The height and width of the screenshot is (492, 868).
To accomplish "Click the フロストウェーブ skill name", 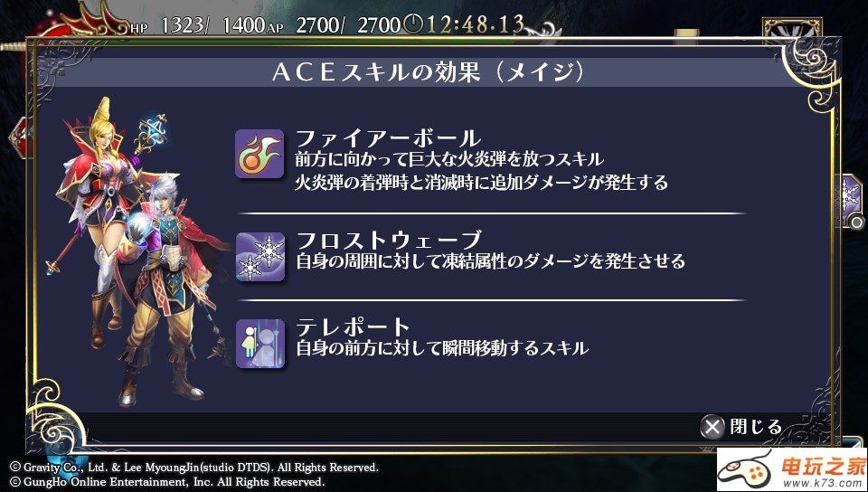I will click(389, 241).
